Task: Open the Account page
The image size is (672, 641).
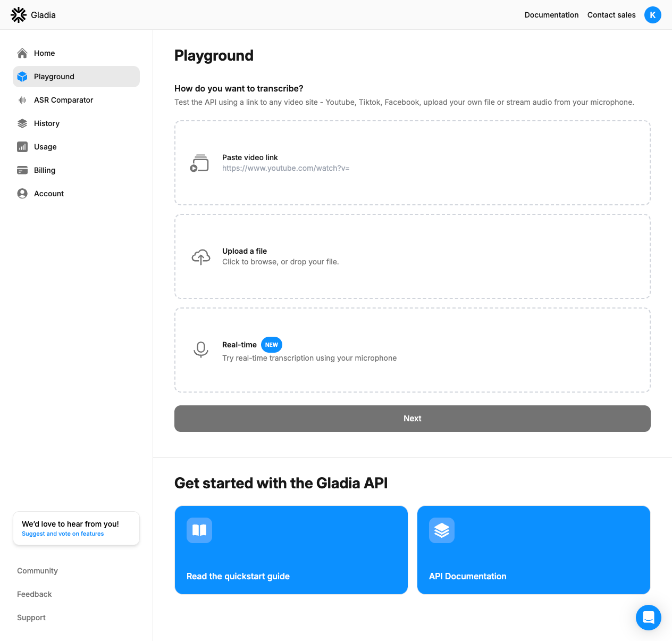Action: [x=76, y=194]
